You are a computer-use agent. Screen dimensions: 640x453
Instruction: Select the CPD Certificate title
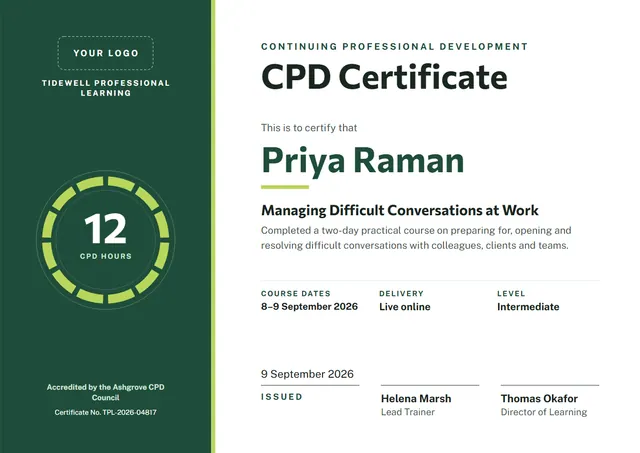[x=384, y=77]
